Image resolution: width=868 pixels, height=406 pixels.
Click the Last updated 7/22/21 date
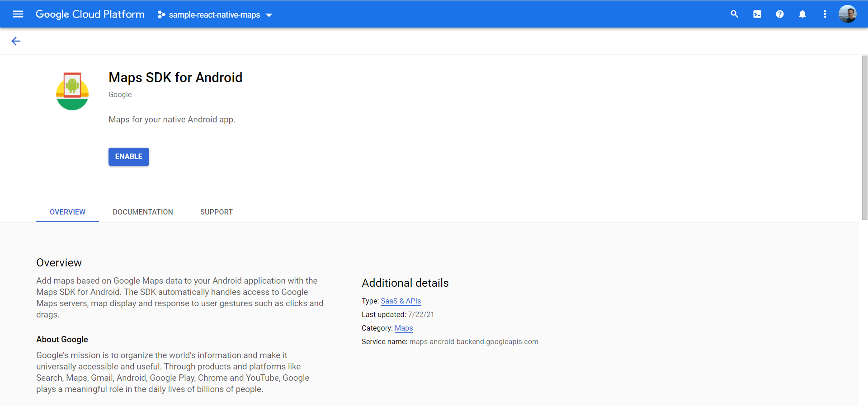pos(421,314)
